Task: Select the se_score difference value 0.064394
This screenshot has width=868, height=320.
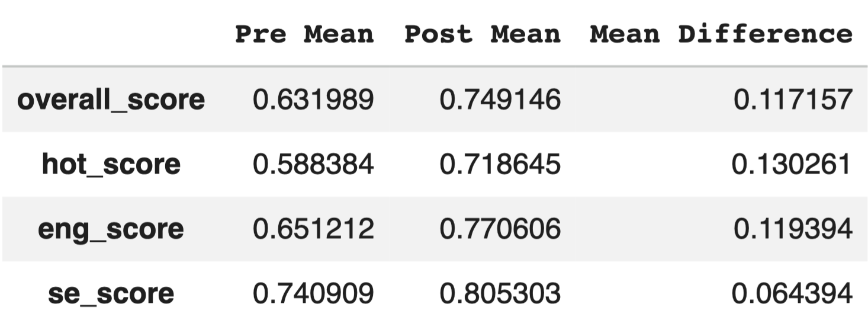Action: click(x=793, y=293)
